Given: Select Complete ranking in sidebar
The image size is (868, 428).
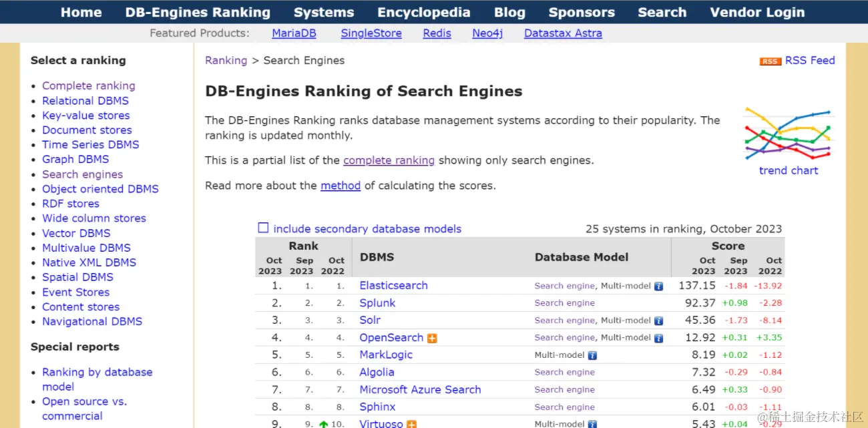Looking at the screenshot, I should pyautogui.click(x=89, y=85).
